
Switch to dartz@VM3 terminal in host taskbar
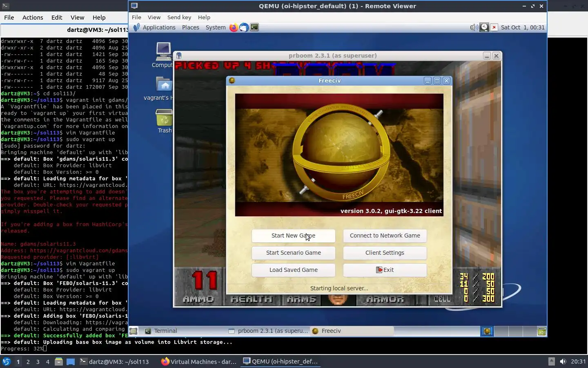(114, 361)
